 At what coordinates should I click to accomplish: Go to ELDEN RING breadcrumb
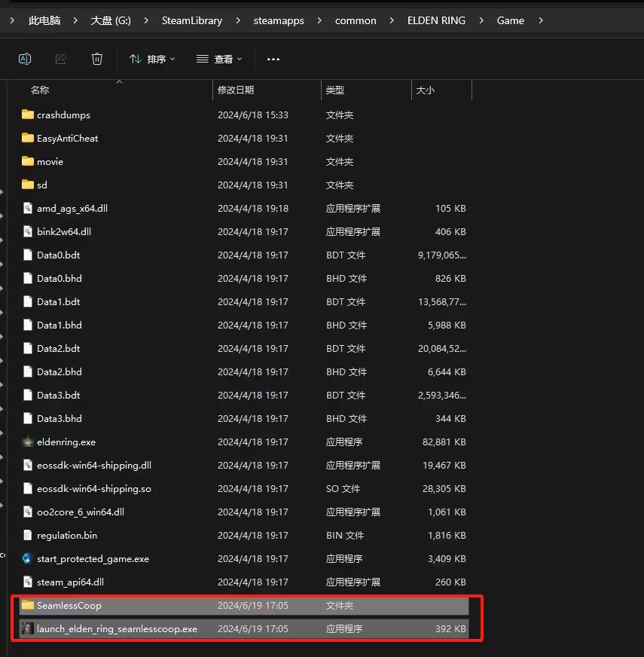436,20
